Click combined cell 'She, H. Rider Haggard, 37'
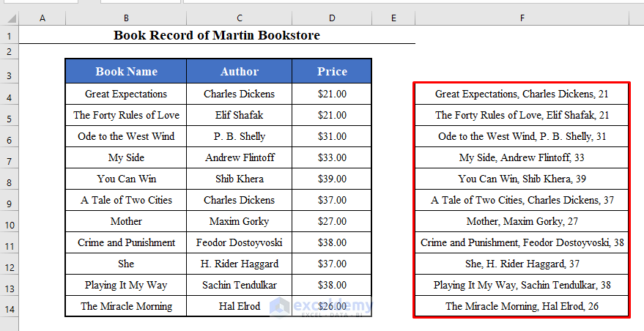Image resolution: width=644 pixels, height=331 pixels. click(x=522, y=264)
